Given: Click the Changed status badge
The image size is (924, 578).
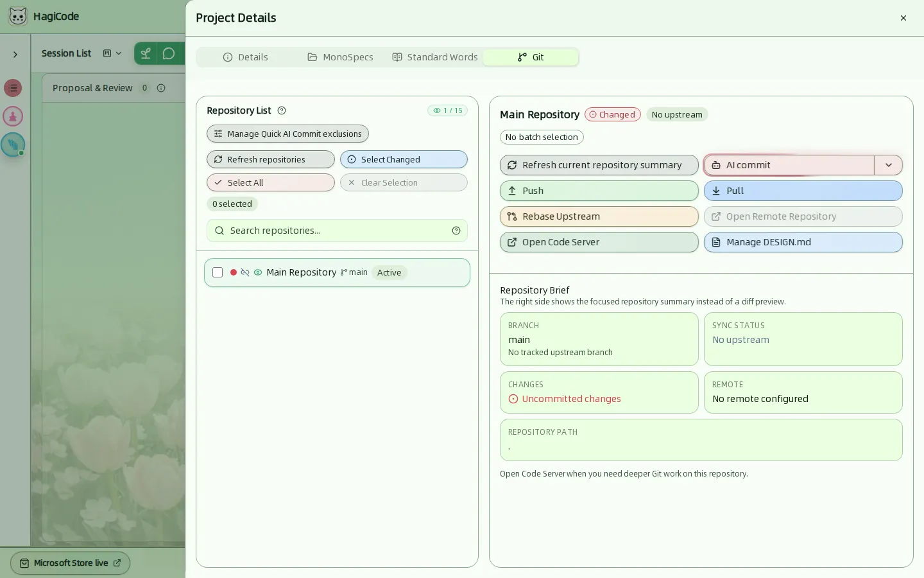Looking at the screenshot, I should [x=613, y=114].
